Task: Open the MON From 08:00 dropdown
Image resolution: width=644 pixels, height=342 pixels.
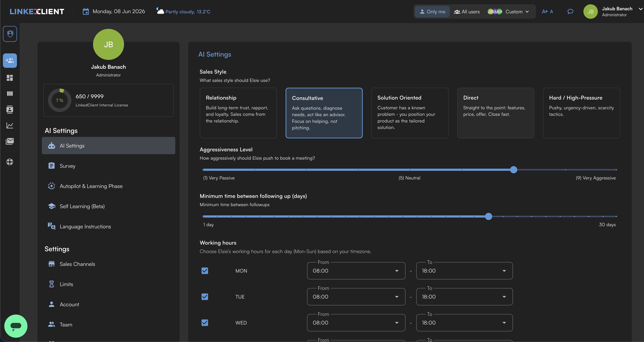Action: click(x=356, y=271)
